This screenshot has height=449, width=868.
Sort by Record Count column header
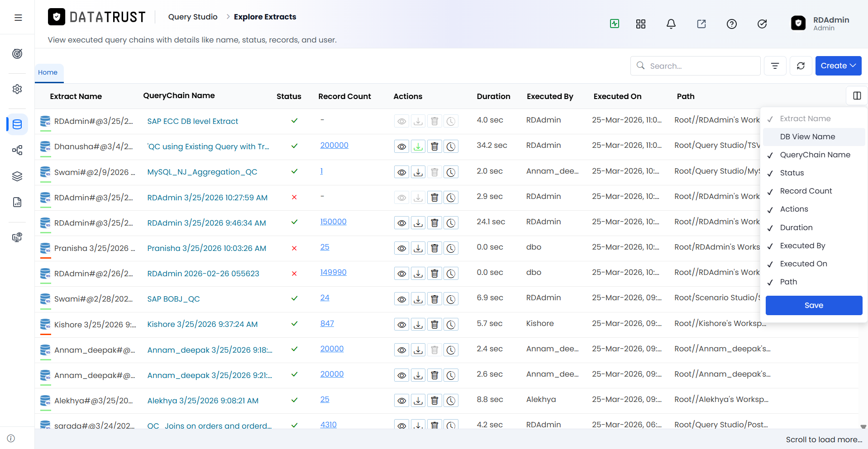[x=344, y=96]
